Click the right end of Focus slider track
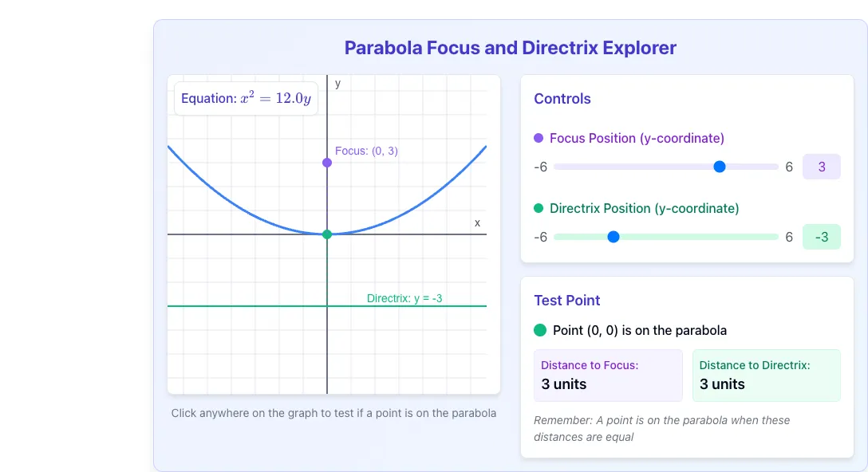This screenshot has height=472, width=868. click(776, 167)
